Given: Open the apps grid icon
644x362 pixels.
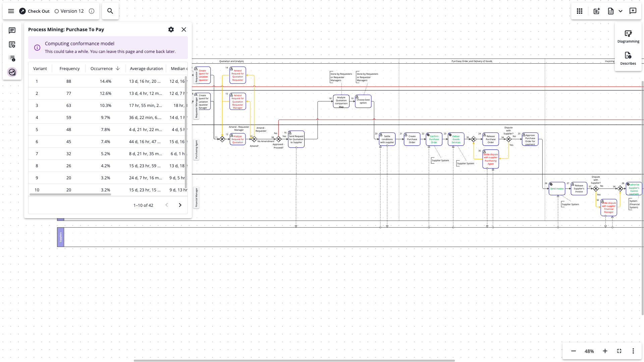Looking at the screenshot, I should (x=580, y=11).
